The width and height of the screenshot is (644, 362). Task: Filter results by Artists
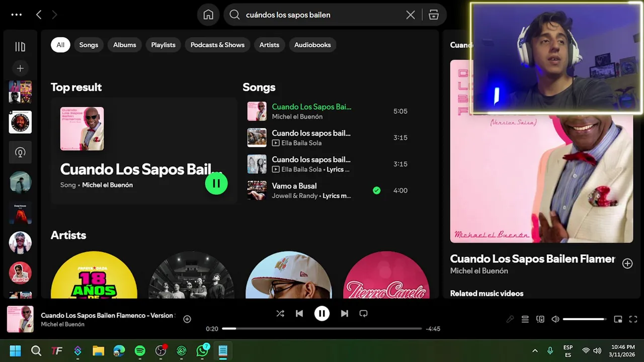pos(269,45)
